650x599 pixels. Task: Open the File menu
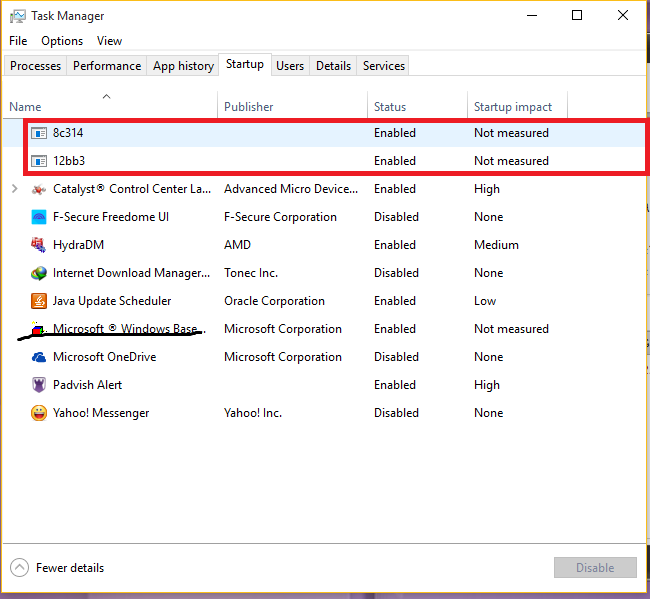click(x=18, y=41)
